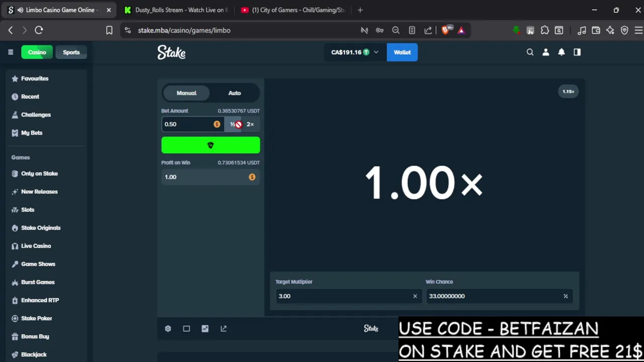Image resolution: width=644 pixels, height=362 pixels.
Task: Click the Bet Amount input field
Action: 192,124
